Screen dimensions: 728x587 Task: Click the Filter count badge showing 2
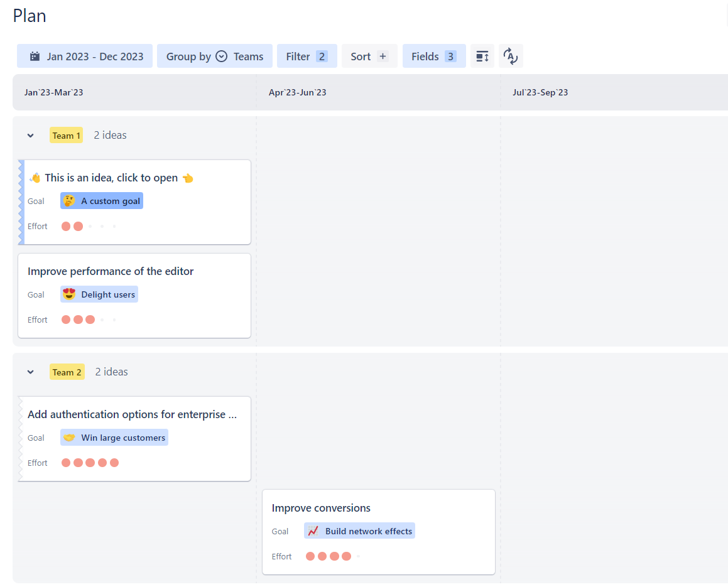click(x=322, y=56)
